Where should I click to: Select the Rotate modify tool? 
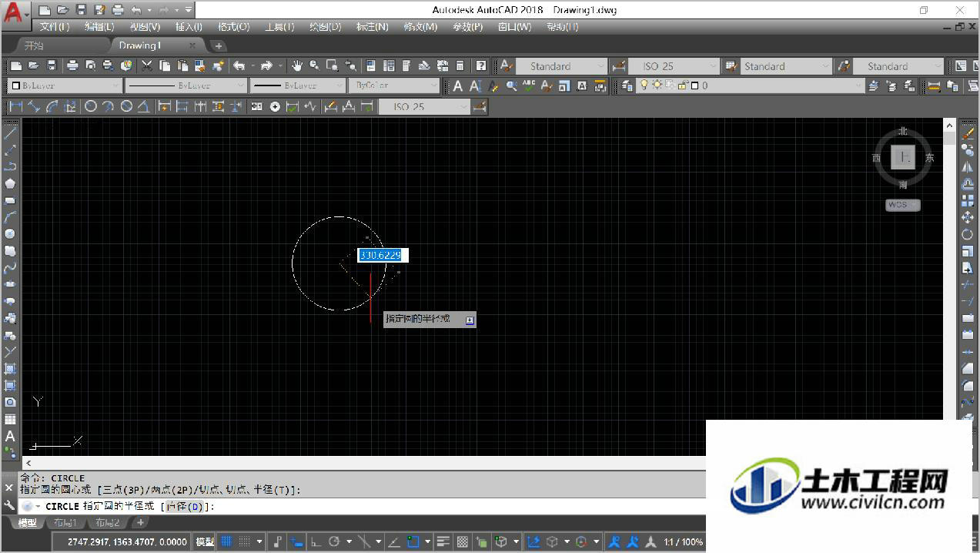point(968,234)
